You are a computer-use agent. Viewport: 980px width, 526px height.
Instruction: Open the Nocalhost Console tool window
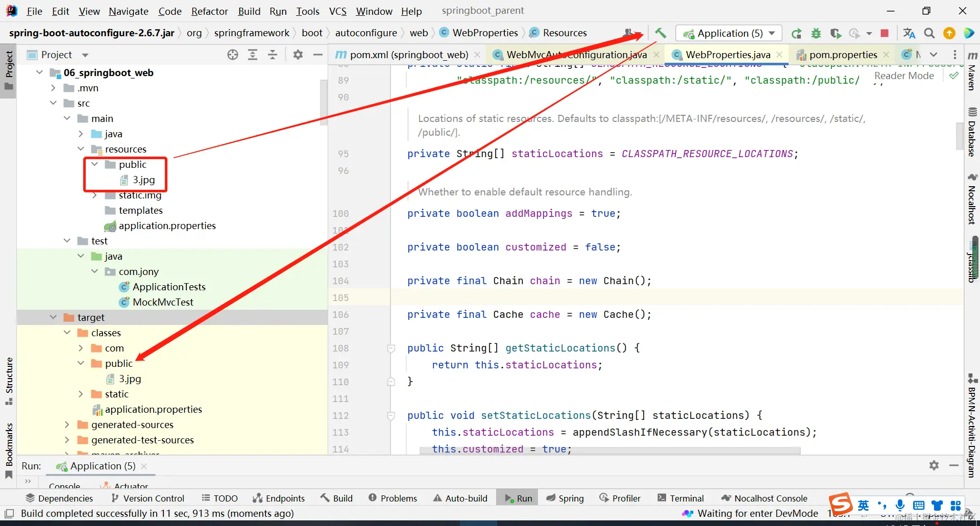click(x=764, y=498)
